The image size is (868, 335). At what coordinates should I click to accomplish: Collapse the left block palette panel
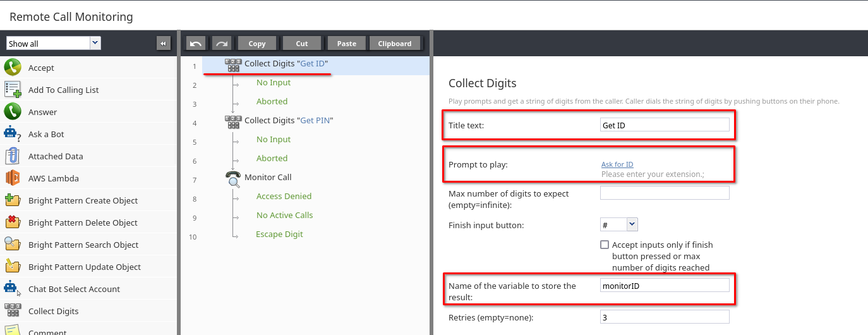(164, 43)
